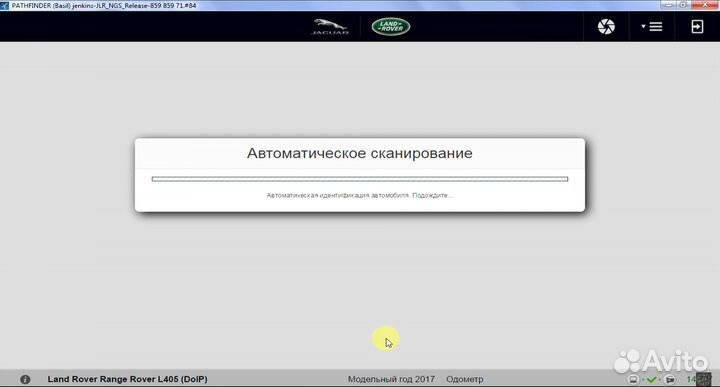The width and height of the screenshot is (720, 387).
Task: Click the exit session icon
Action: (x=697, y=27)
